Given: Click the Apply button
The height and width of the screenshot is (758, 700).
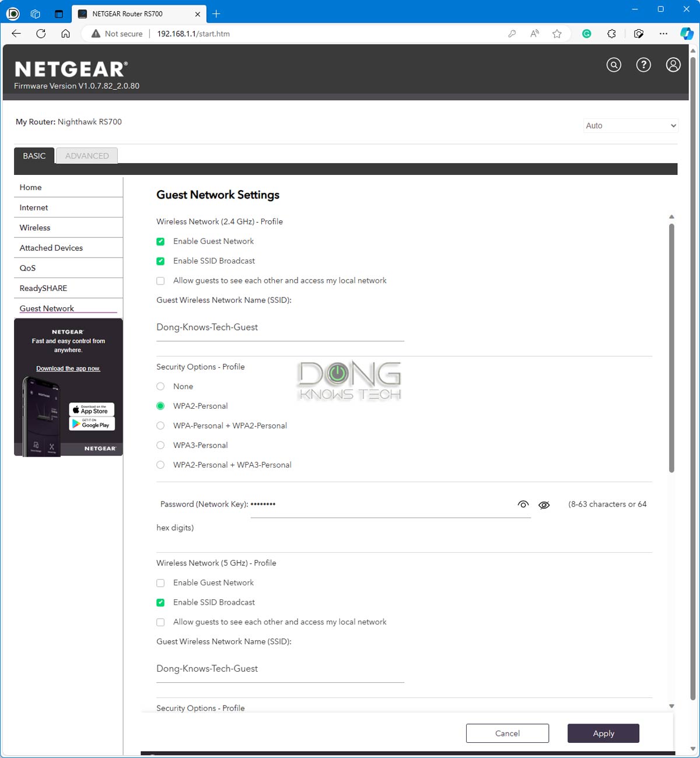Looking at the screenshot, I should (603, 734).
